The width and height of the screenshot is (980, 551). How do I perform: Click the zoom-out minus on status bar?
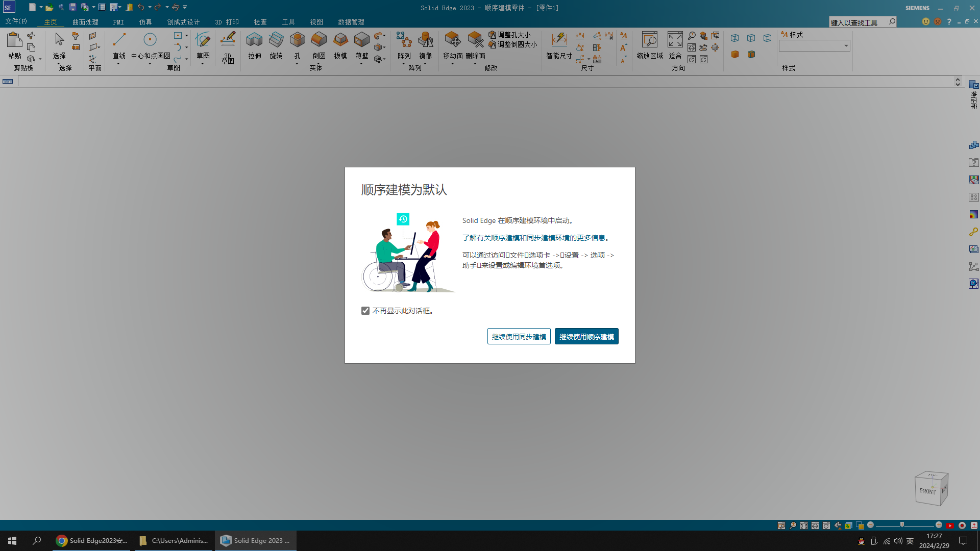[871, 525]
